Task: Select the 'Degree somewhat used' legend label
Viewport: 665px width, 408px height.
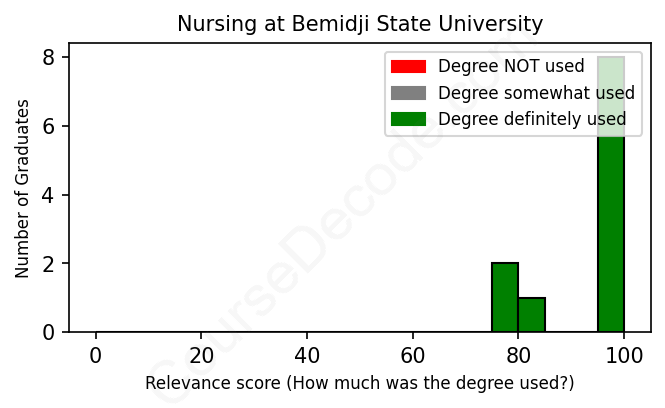Action: (536, 93)
